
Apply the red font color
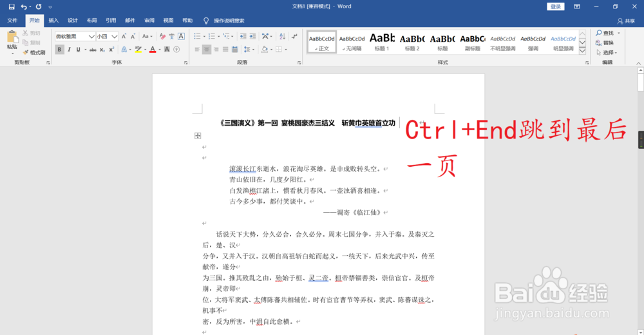point(153,50)
